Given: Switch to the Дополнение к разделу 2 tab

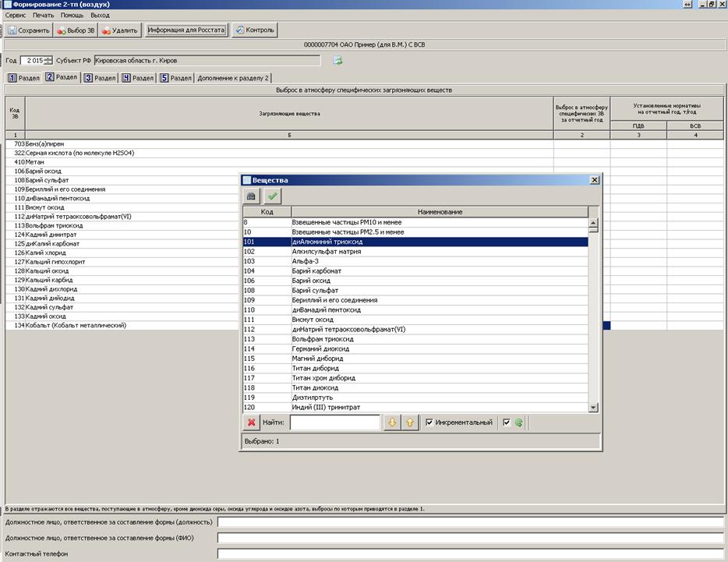Looking at the screenshot, I should (233, 78).
